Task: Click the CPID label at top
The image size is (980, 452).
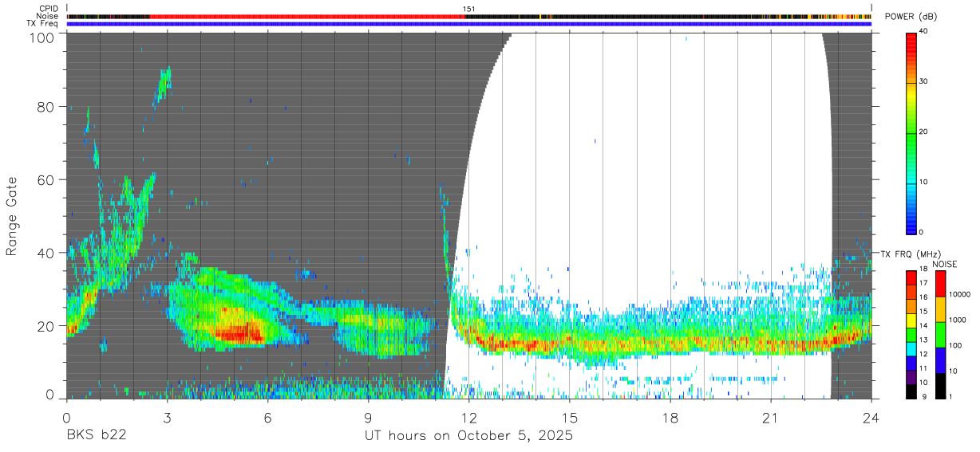Action: (48, 9)
